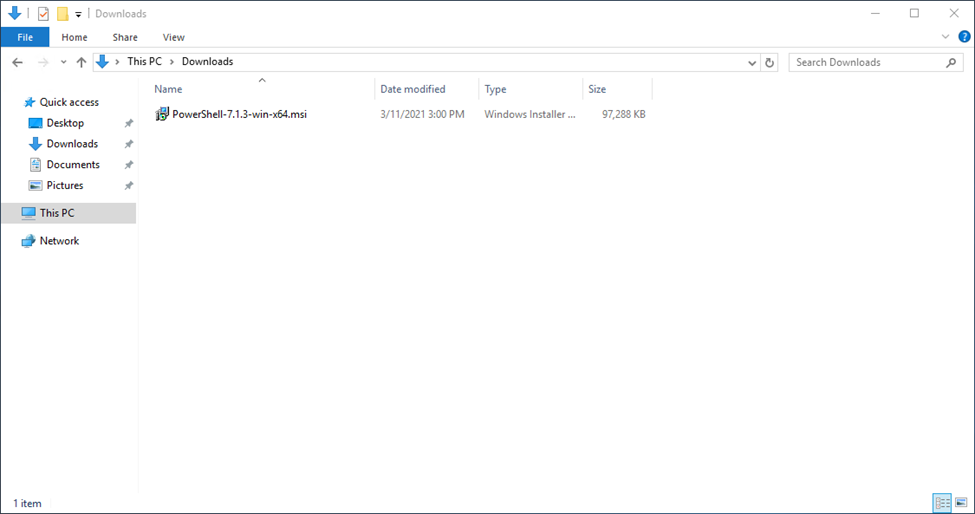Select Network in the navigation pane
Viewport: 975px width, 514px height.
(59, 241)
